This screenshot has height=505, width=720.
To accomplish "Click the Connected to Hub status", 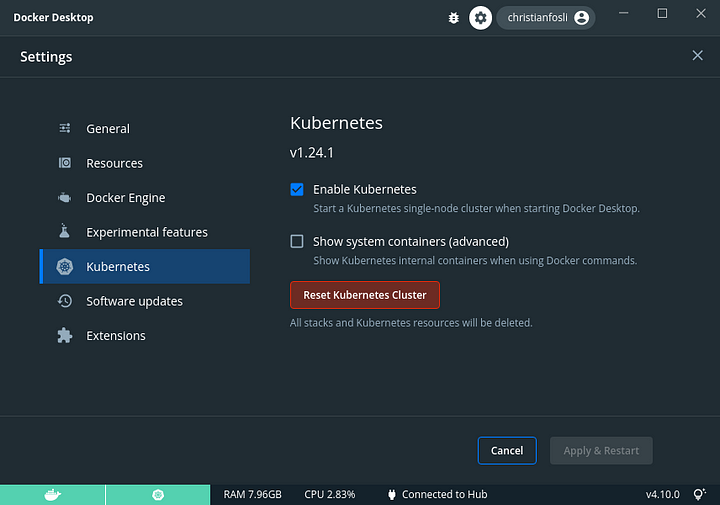I will tap(444, 494).
